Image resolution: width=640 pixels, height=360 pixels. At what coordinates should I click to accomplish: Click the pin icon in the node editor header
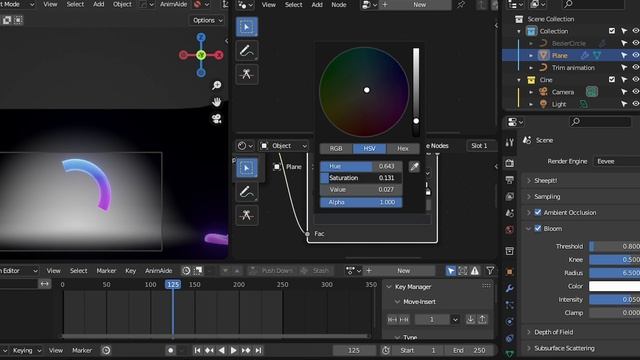pyautogui.click(x=461, y=5)
